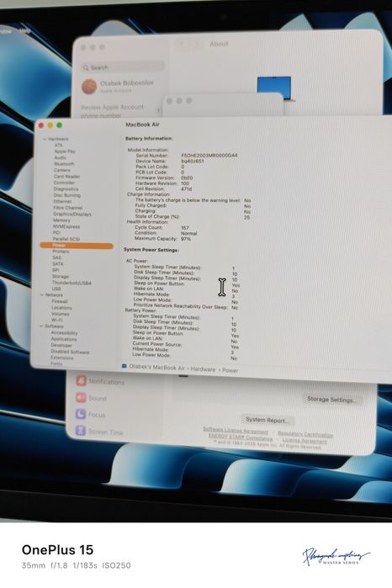
Task: Select Parallel SCSI in the sidebar
Action: pyautogui.click(x=66, y=239)
